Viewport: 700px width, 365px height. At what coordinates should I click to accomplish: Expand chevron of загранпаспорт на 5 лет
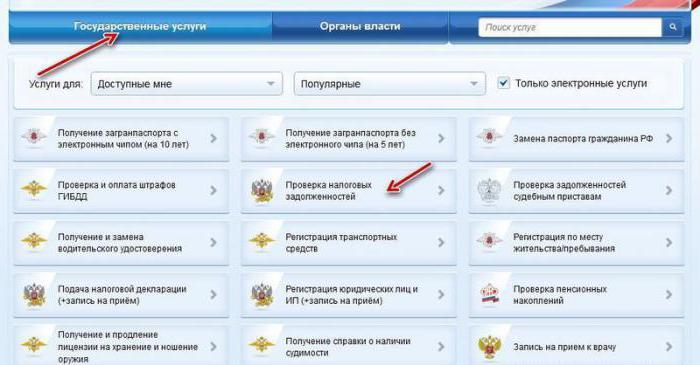pos(441,138)
